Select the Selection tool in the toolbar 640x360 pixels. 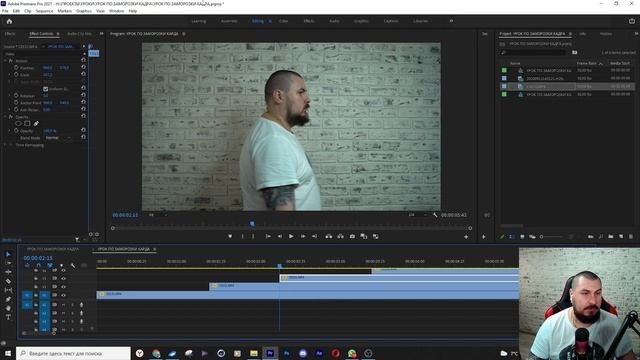(x=8, y=254)
